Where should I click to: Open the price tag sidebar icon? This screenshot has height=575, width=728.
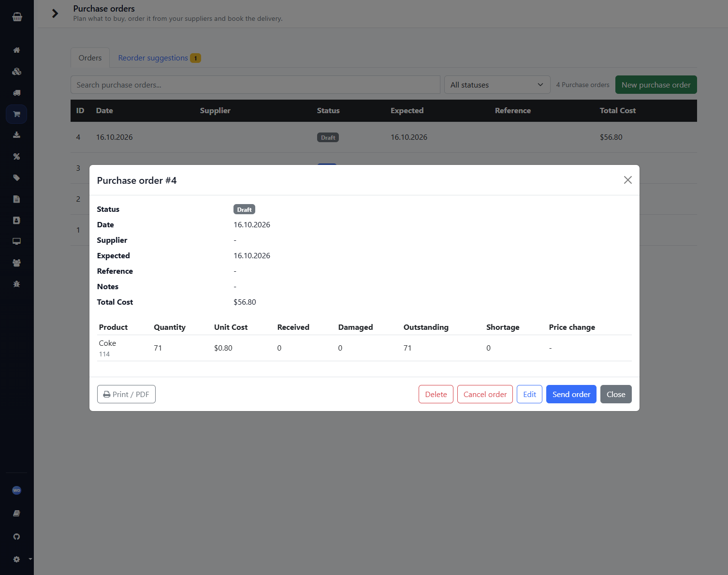click(x=16, y=177)
